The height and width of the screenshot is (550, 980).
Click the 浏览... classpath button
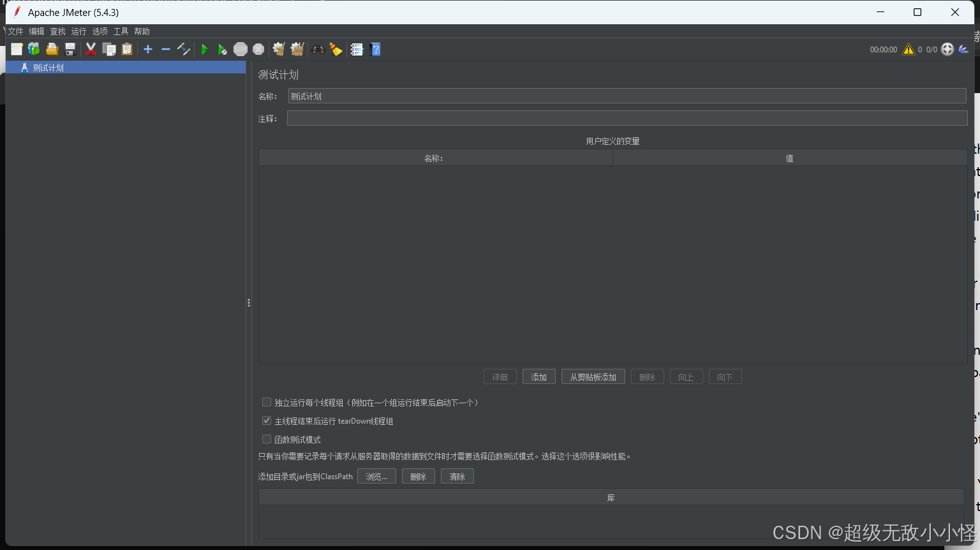(376, 477)
